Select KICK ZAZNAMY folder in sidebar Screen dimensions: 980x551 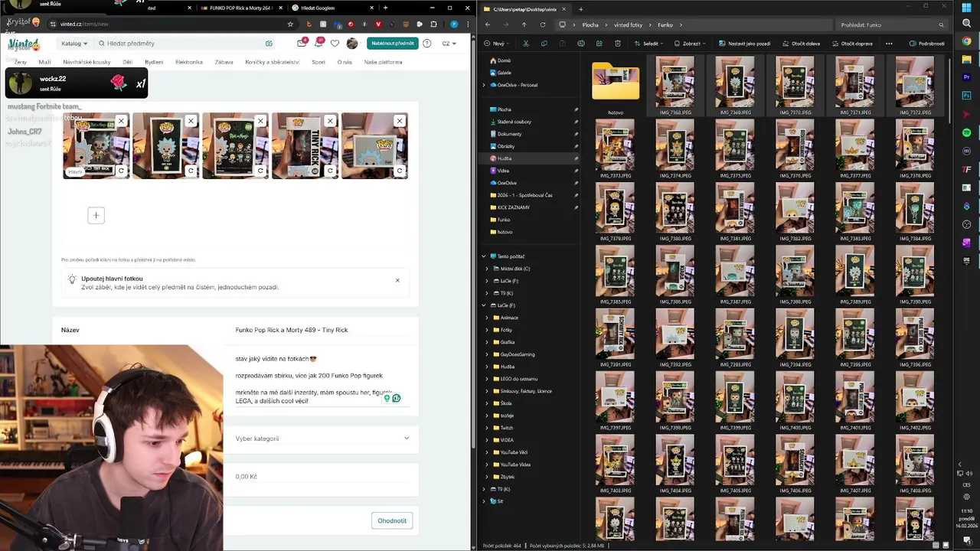point(514,207)
